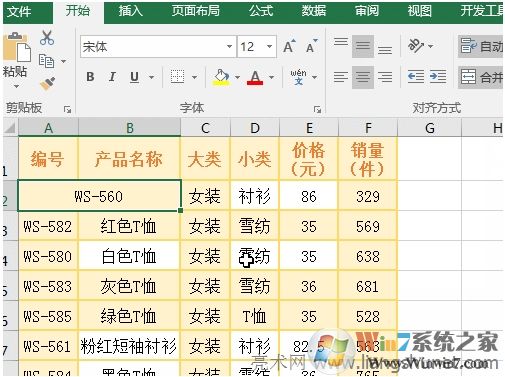Click merge cells (合并) button
Image resolution: width=505 pixels, height=377 pixels.
[481, 77]
